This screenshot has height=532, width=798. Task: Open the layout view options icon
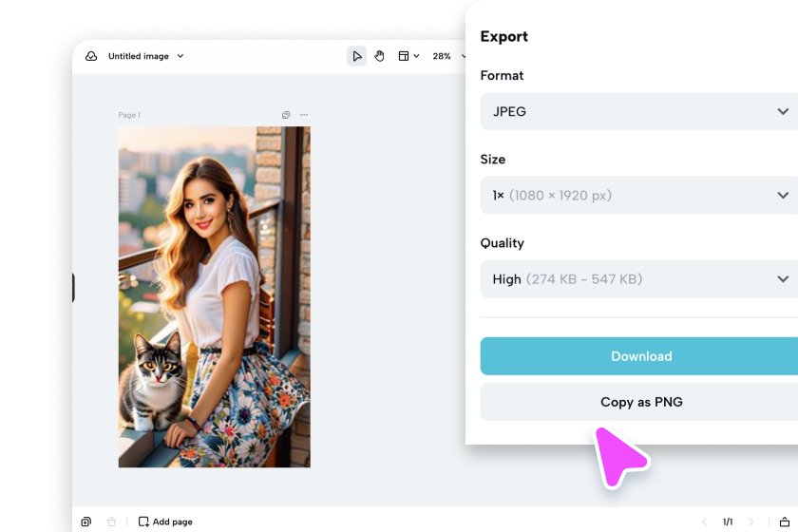pos(404,56)
